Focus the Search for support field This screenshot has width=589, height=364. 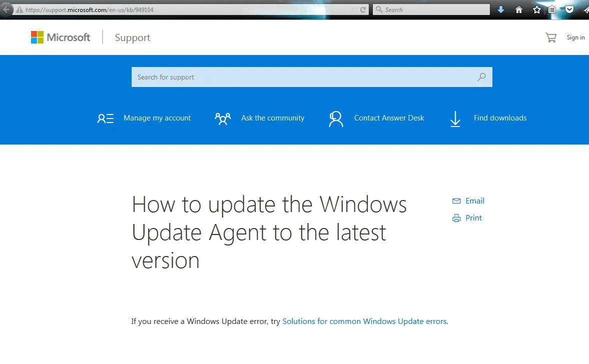300,77
